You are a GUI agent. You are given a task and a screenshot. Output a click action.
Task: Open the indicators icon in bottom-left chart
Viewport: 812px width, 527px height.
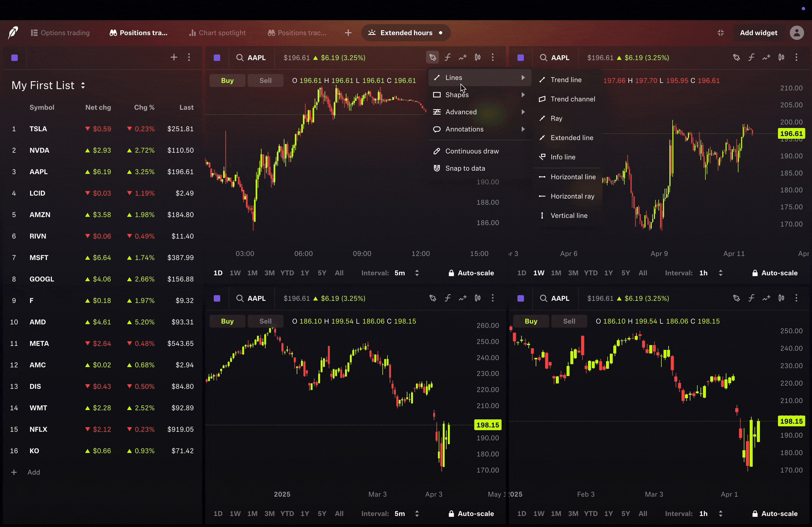click(x=448, y=298)
